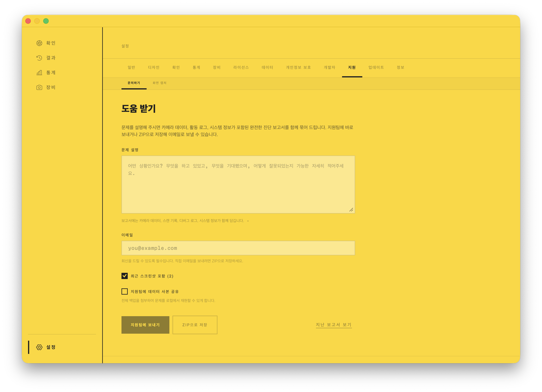The image size is (542, 392).
Task: Click the 최근 스크린샷 포함 (2) label
Action: pos(152,276)
